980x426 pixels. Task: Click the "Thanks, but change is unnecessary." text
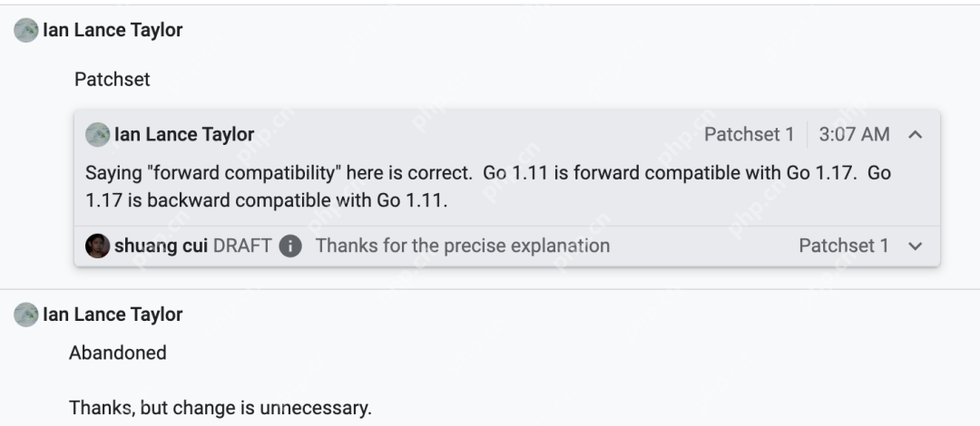(220, 408)
